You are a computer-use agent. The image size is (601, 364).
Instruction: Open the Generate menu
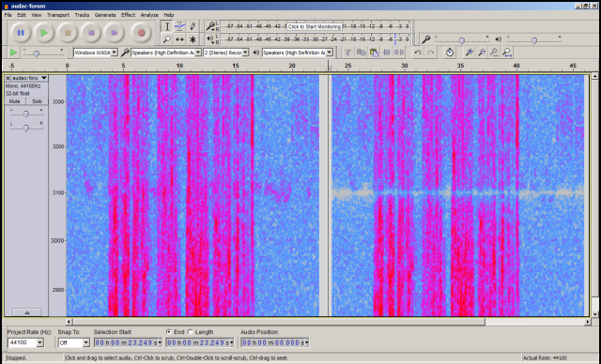click(105, 15)
